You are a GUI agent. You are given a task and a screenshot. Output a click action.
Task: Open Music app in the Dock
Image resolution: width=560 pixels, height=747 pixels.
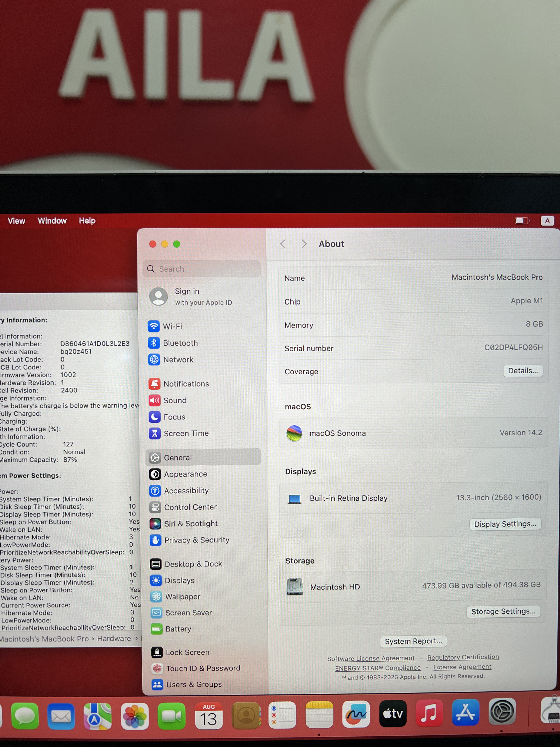(x=429, y=714)
